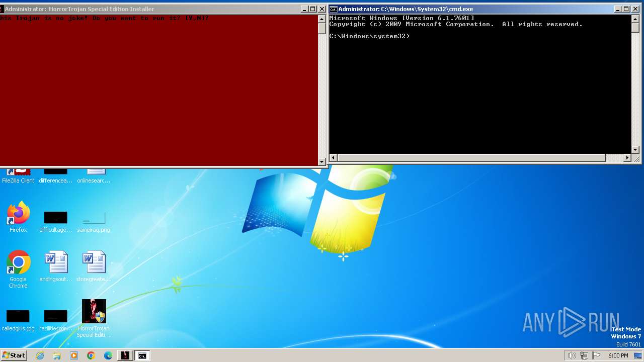The image size is (644, 362).
Task: Click scroll up arrow in cmd.exe window
Action: [635, 19]
